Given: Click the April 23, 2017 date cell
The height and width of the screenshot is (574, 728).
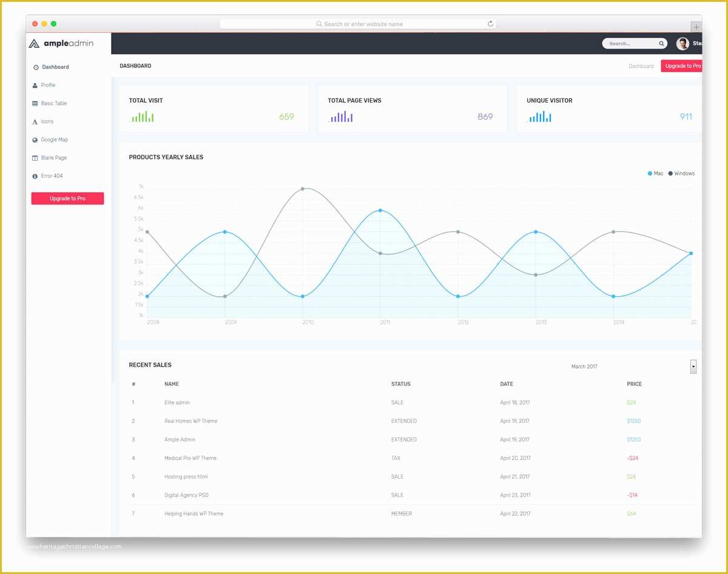Looking at the screenshot, I should click(516, 495).
